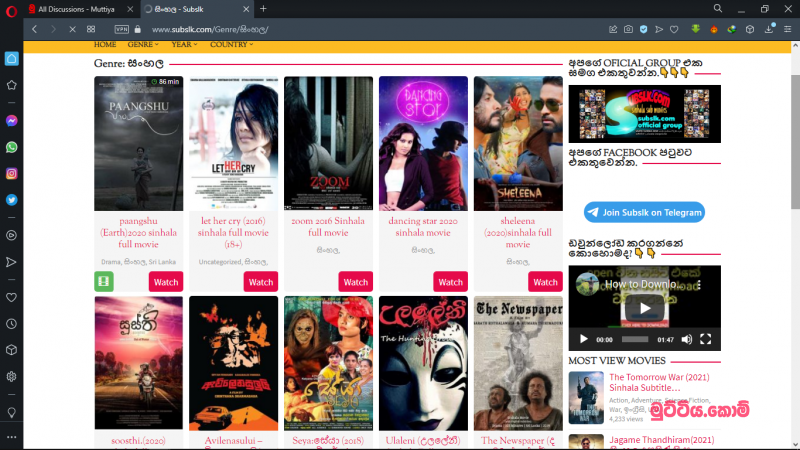Click Join Subslk on Telegram button

click(644, 212)
